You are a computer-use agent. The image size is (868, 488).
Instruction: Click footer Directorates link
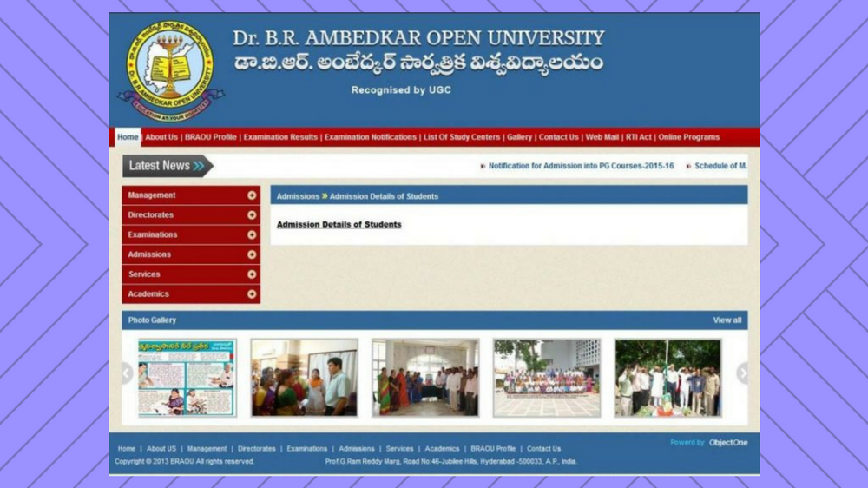[256, 449]
